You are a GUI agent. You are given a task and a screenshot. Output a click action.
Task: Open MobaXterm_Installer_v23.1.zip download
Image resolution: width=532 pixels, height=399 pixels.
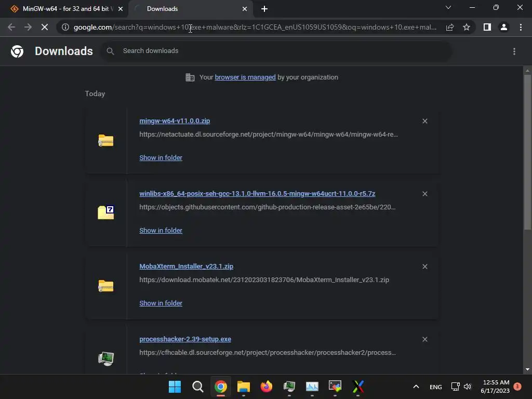click(187, 267)
